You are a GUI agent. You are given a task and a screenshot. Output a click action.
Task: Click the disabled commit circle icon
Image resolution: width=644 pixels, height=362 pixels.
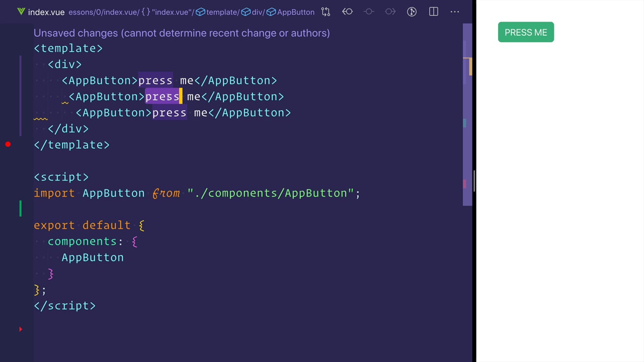coord(369,12)
